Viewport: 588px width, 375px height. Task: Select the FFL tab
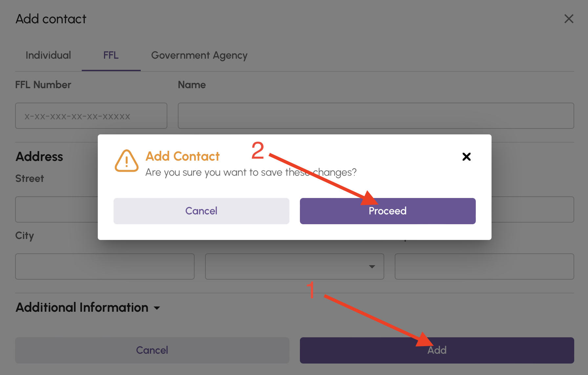coord(111,55)
